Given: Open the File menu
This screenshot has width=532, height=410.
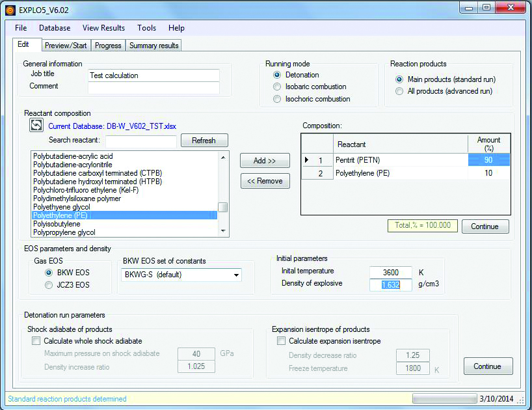Looking at the screenshot, I should (21, 28).
